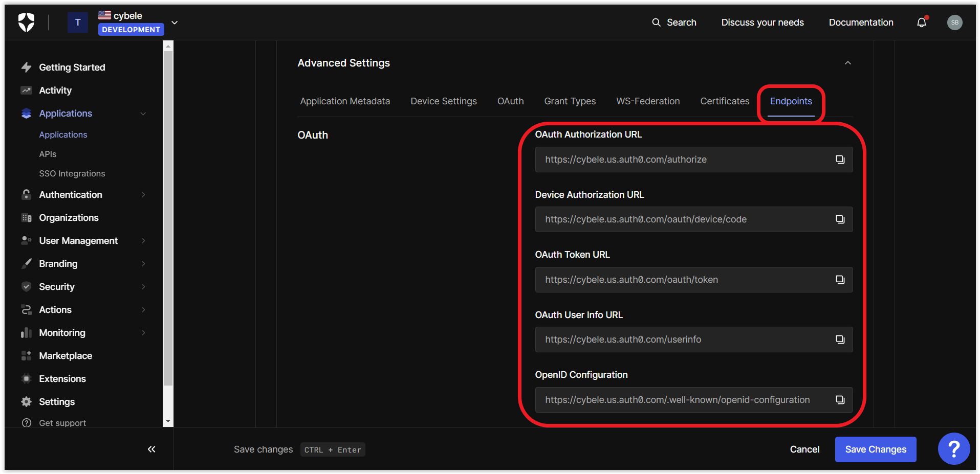Copy the OpenID Configuration URL
Image resolution: width=980 pixels, height=474 pixels.
coord(840,400)
